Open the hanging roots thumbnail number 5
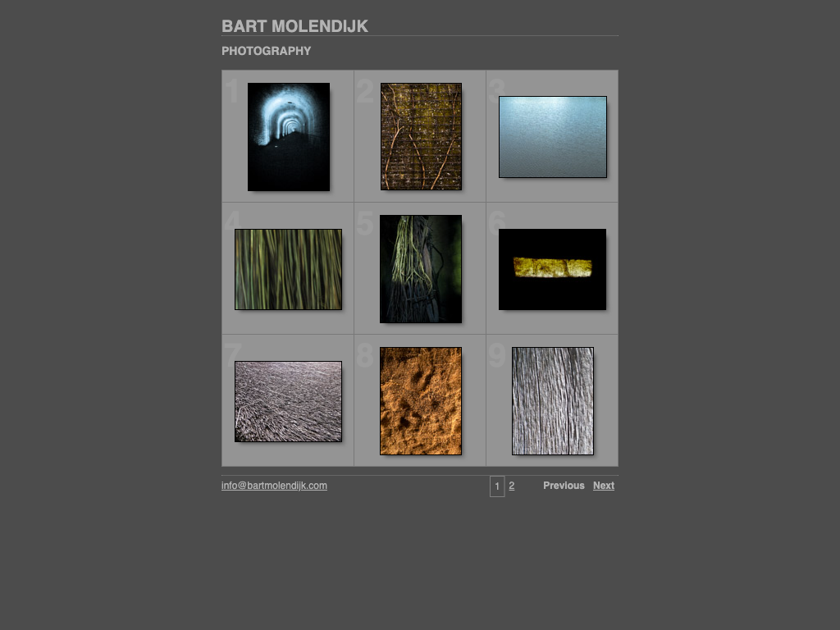The image size is (840, 630). [421, 269]
